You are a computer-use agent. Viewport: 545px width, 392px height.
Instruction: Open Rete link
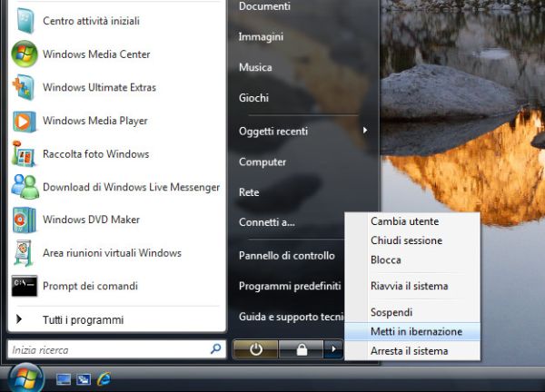[249, 192]
